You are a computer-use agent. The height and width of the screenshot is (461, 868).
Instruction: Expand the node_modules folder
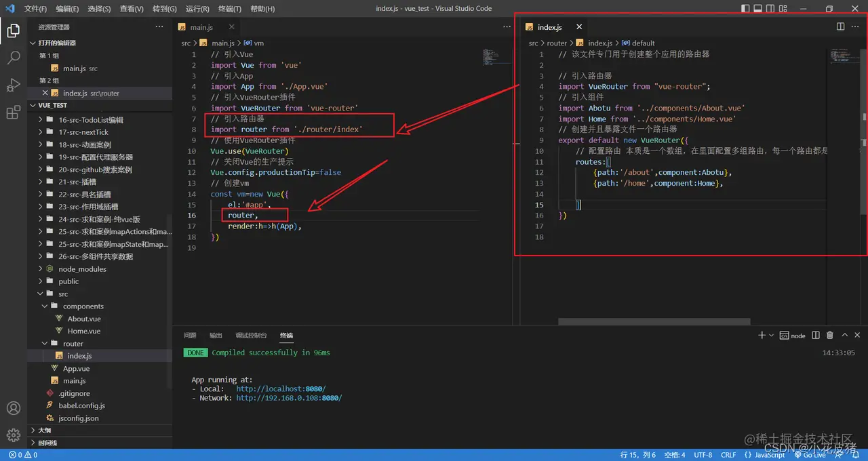click(82, 269)
